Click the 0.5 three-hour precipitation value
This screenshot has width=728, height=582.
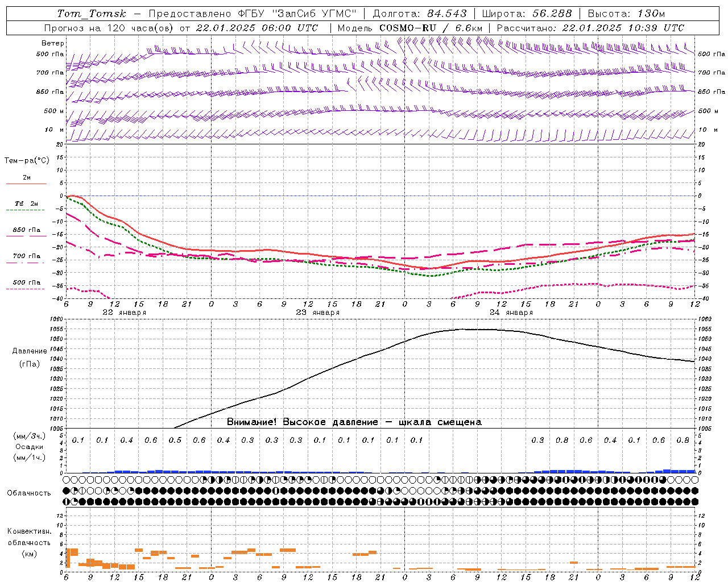(175, 440)
